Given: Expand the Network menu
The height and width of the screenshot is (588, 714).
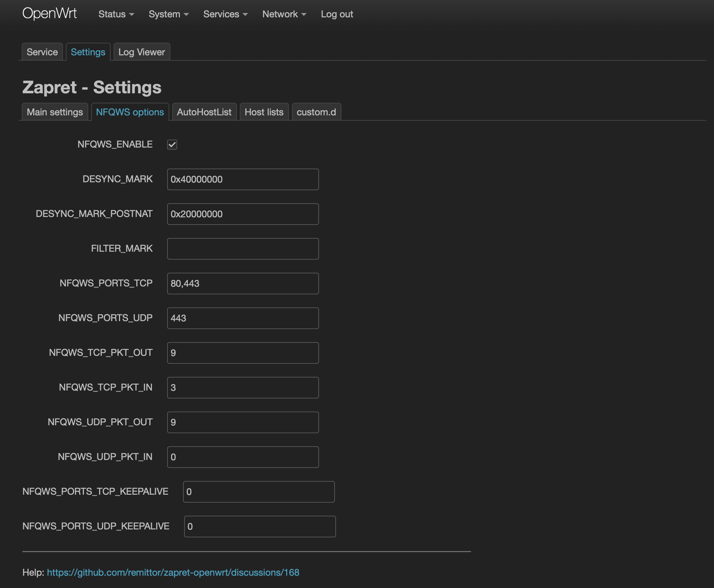Looking at the screenshot, I should click(x=284, y=14).
